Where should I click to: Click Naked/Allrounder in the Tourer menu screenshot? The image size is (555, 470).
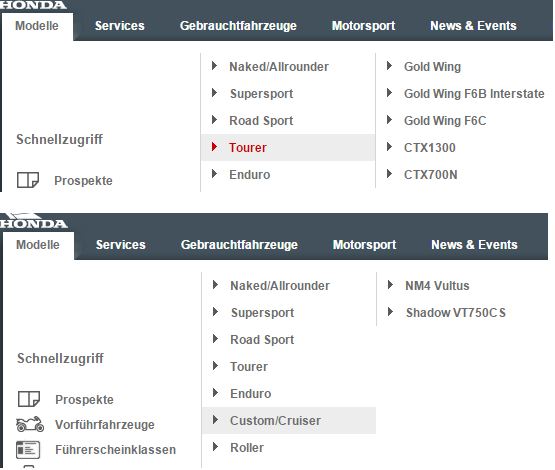[279, 67]
